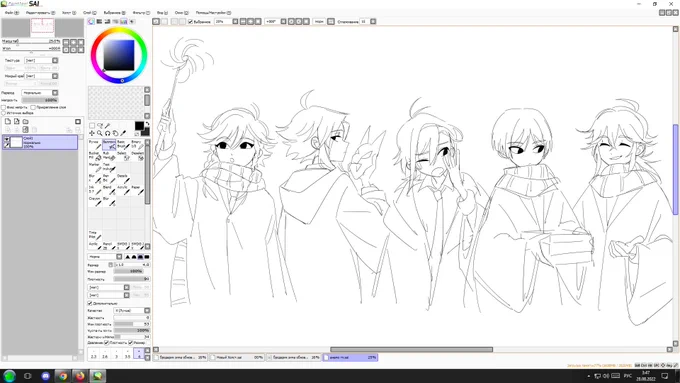
Task: Toggle pressure size checkbox
Action: 131,343
